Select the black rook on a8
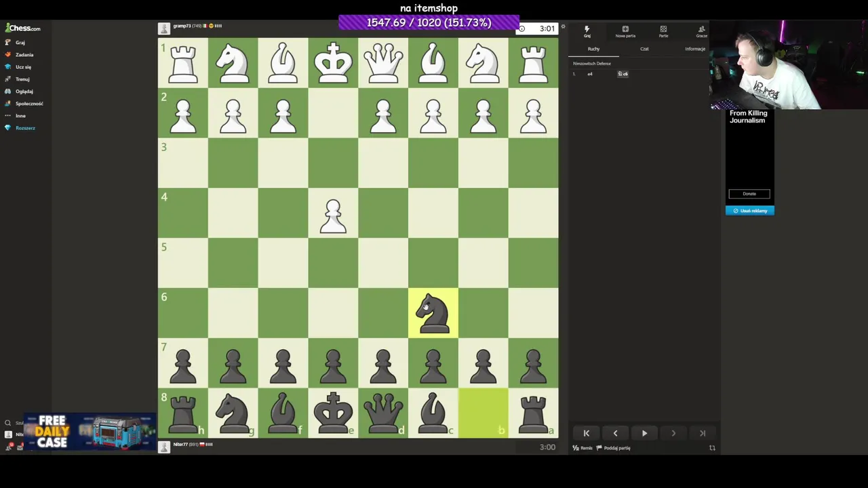868x488 pixels. (534, 413)
